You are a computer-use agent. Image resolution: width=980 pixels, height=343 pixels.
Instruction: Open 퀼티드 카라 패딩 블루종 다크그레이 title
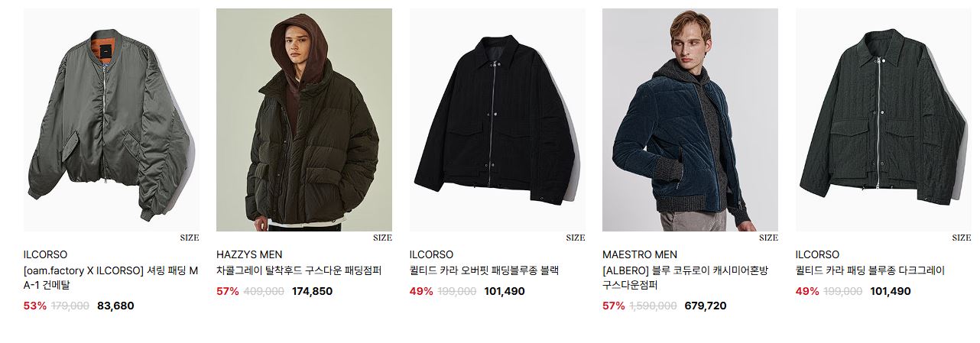tap(871, 270)
